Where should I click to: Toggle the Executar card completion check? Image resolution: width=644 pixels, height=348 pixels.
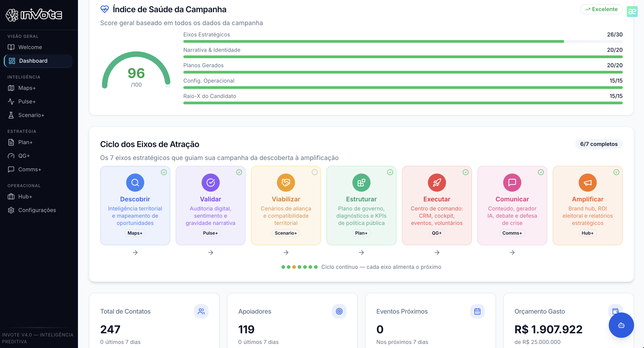click(465, 172)
